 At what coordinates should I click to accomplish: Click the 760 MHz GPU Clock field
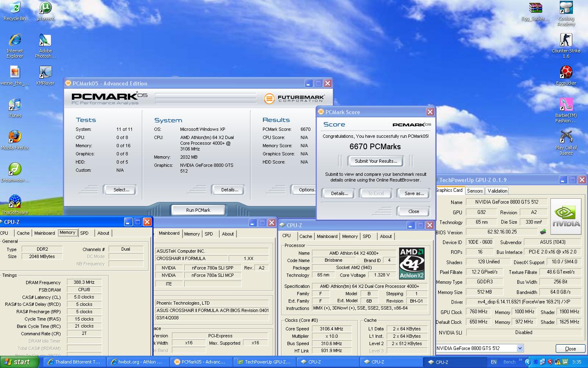click(478, 312)
